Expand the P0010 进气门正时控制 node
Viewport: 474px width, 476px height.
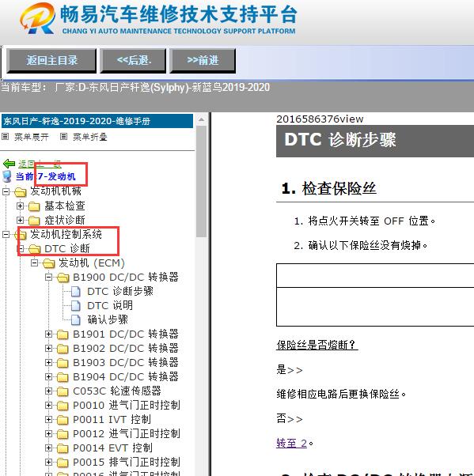coord(48,406)
